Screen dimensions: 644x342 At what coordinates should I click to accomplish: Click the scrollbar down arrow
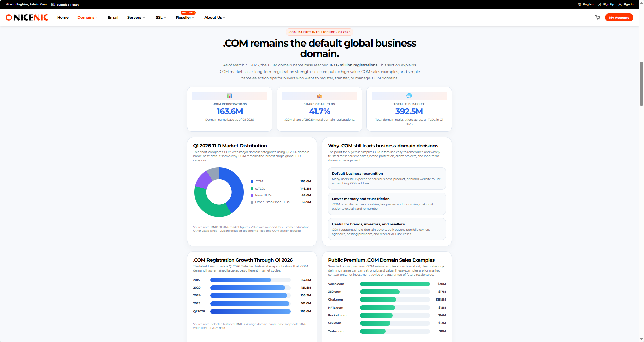point(641,339)
